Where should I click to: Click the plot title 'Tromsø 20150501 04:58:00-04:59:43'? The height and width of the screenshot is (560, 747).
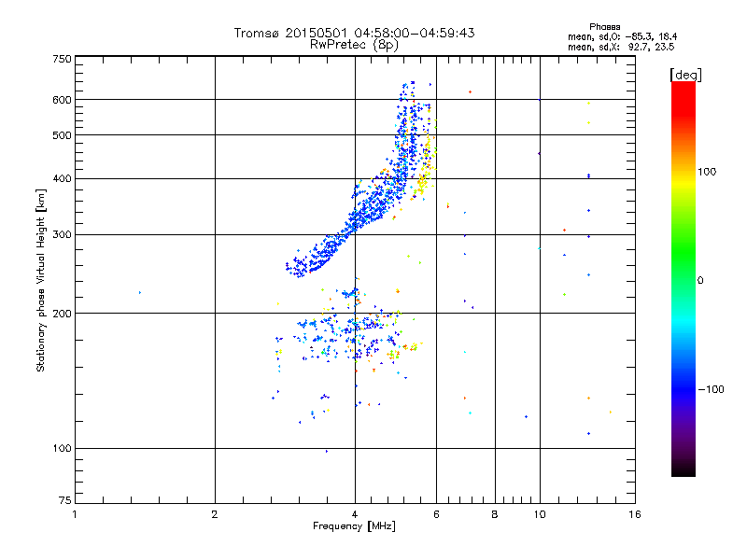354,33
